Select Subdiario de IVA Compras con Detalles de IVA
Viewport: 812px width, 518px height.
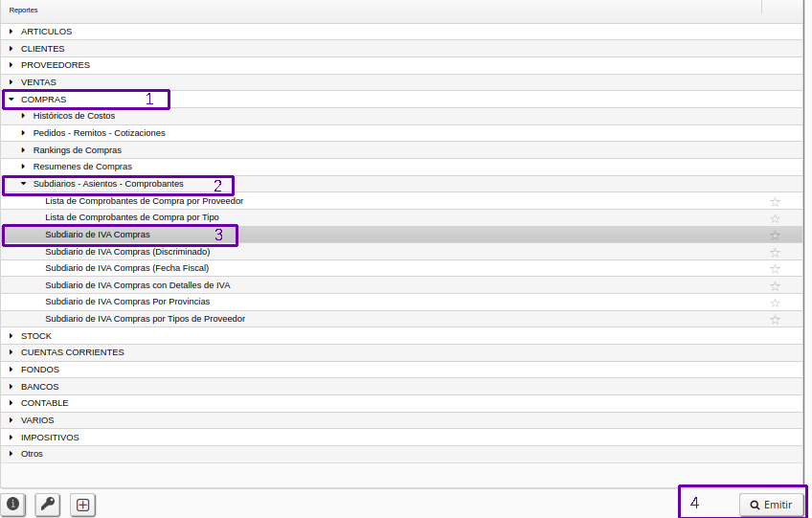coord(138,285)
